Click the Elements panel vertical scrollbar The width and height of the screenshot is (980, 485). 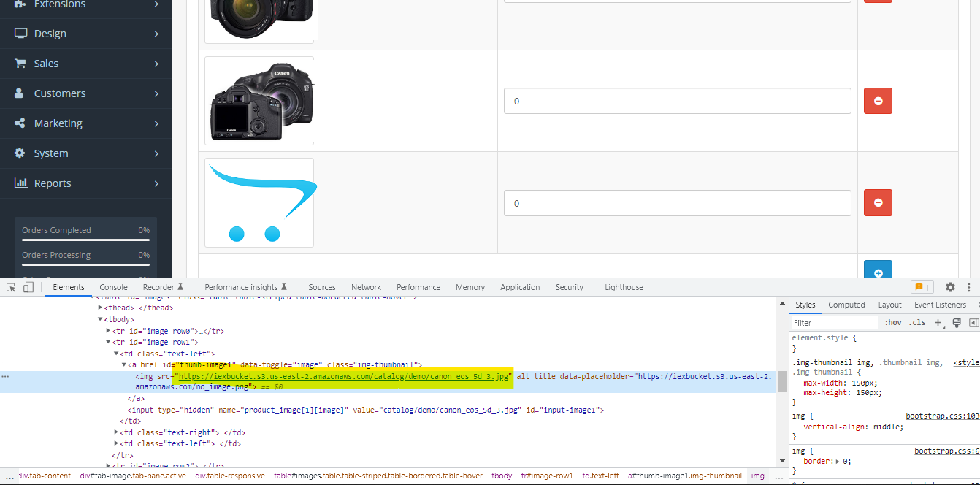(x=782, y=381)
